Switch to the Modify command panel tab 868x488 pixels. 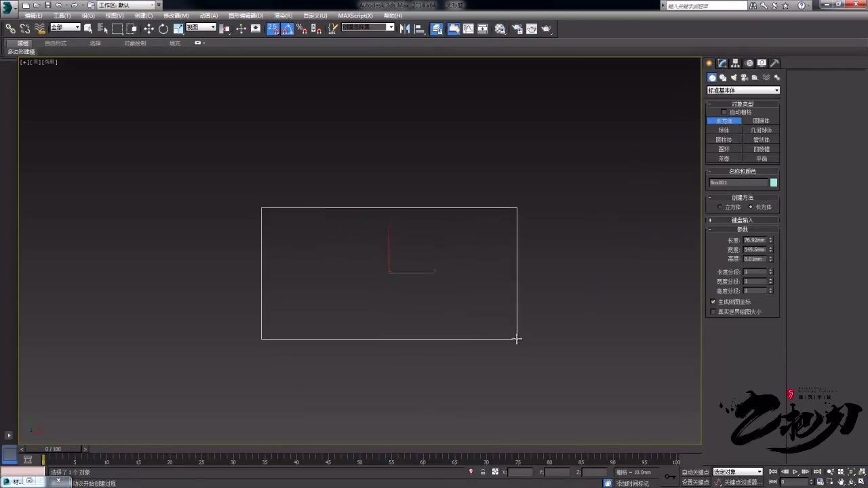[722, 63]
